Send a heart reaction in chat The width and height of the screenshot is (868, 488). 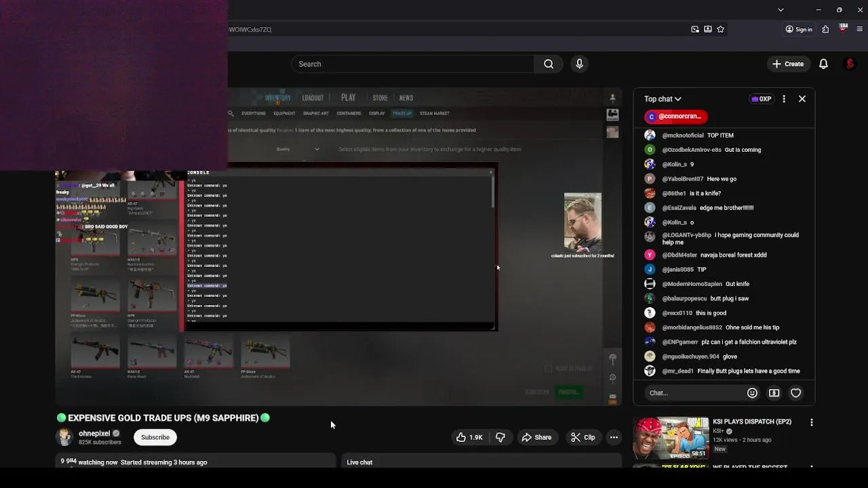click(x=796, y=393)
